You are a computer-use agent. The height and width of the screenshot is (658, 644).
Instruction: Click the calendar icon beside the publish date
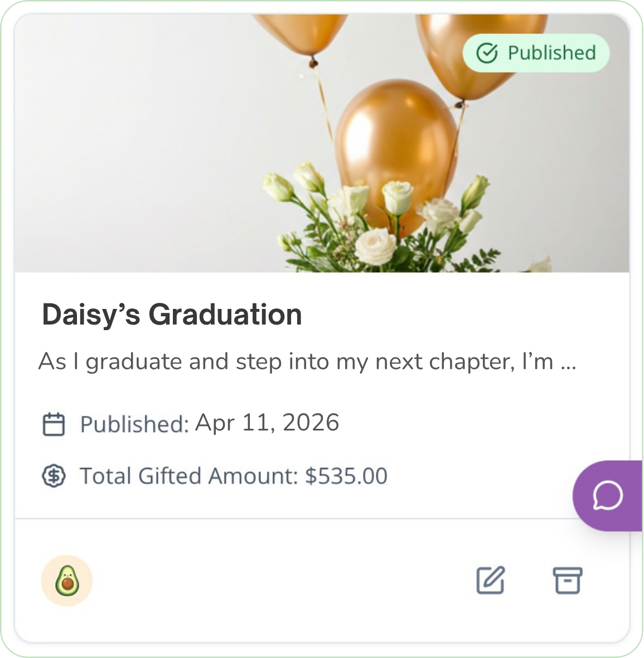(54, 424)
